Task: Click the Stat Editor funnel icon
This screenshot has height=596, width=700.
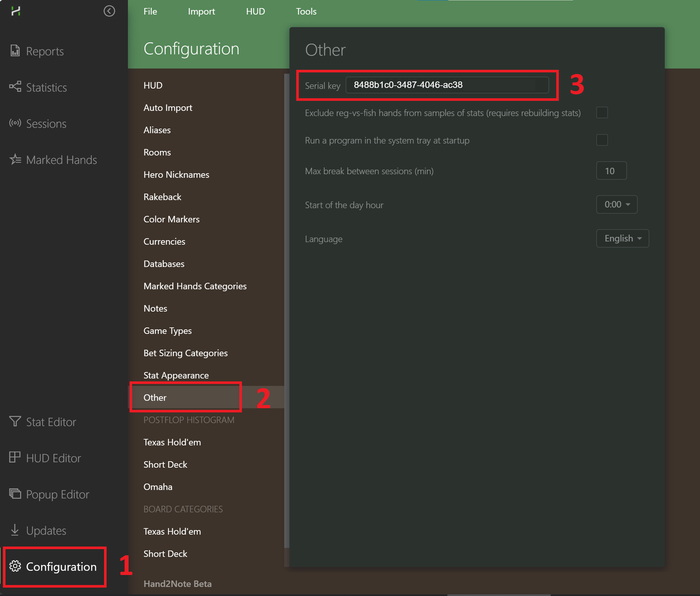Action: [15, 421]
